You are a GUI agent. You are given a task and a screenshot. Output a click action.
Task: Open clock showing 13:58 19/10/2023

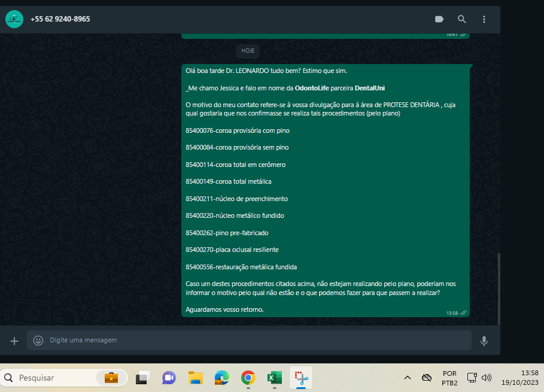coord(519,378)
